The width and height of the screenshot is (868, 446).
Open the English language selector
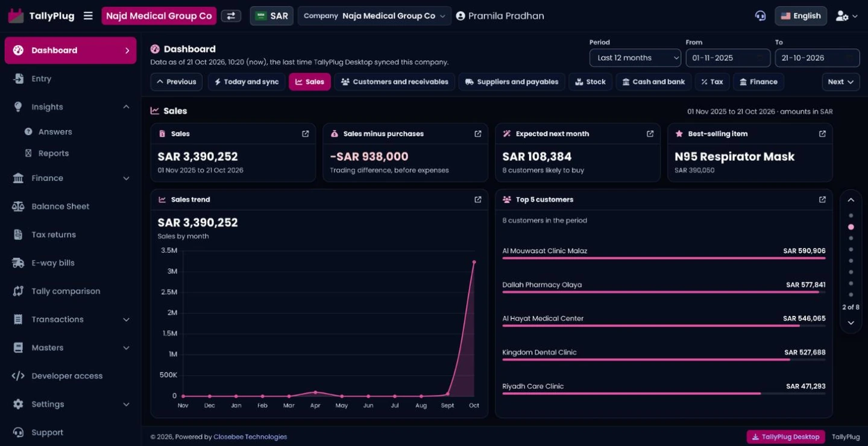[800, 16]
